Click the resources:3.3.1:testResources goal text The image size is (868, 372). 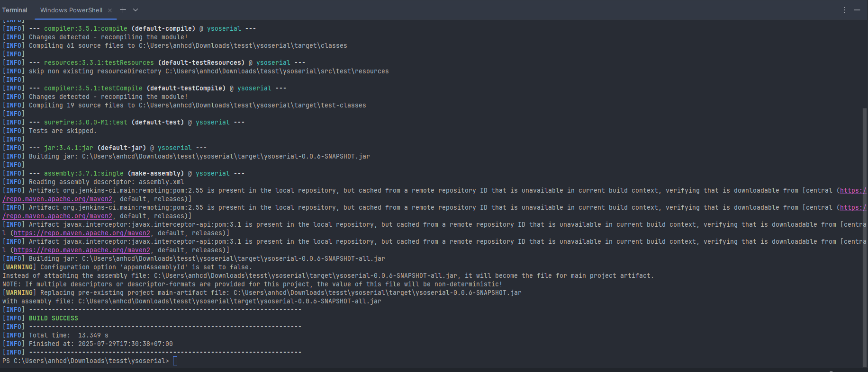pyautogui.click(x=99, y=63)
